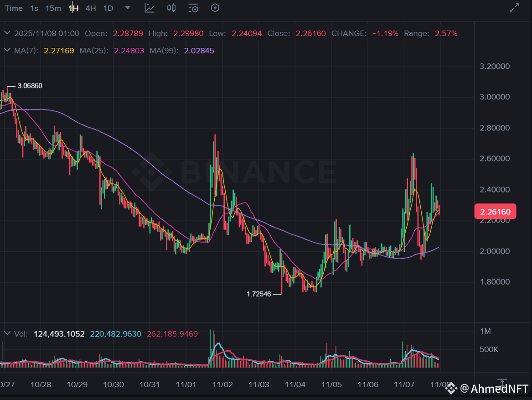This screenshot has height=400, width=532.
Task: Click the hexagon chart settings icon
Action: [215, 8]
